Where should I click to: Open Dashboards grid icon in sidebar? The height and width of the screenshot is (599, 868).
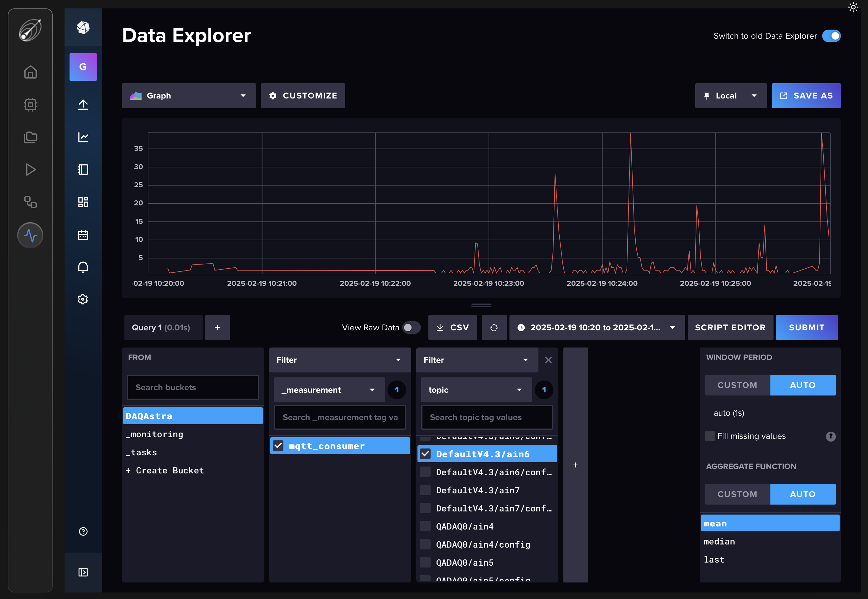(x=83, y=202)
